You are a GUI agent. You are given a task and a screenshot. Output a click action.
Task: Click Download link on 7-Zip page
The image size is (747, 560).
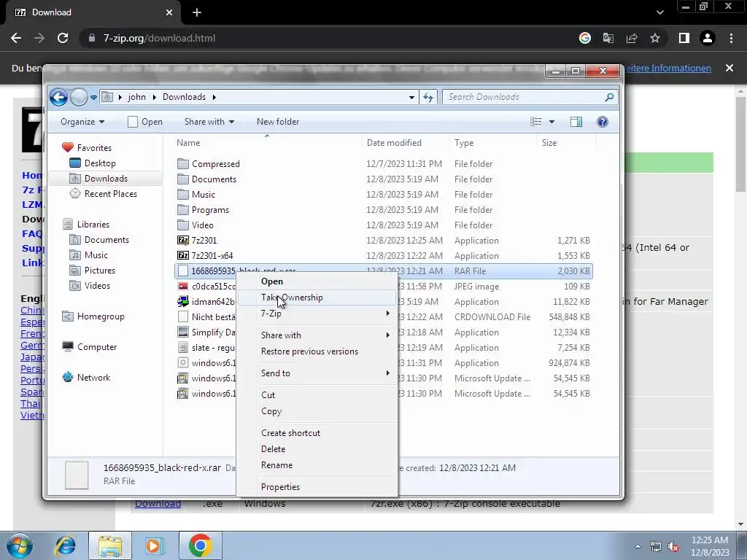(x=158, y=504)
